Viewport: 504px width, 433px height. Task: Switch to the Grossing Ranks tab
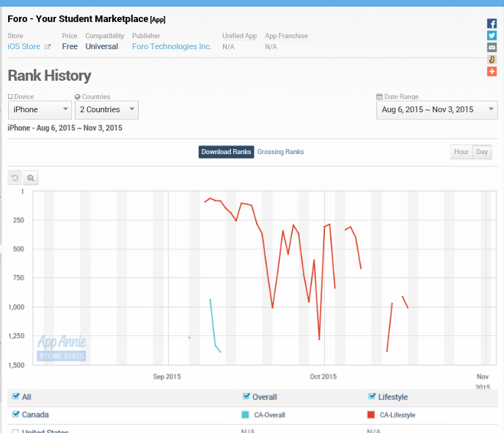point(280,152)
